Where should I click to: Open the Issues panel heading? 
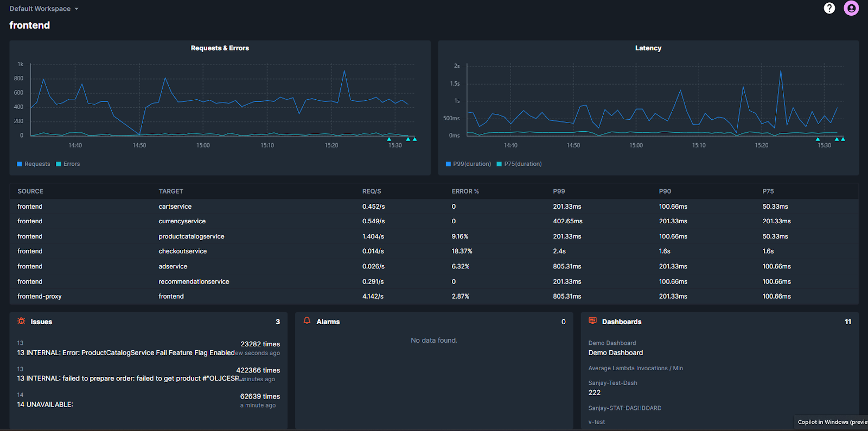pos(41,321)
